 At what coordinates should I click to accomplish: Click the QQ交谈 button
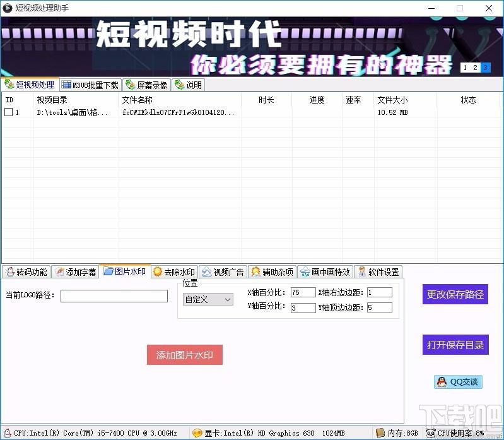458,382
